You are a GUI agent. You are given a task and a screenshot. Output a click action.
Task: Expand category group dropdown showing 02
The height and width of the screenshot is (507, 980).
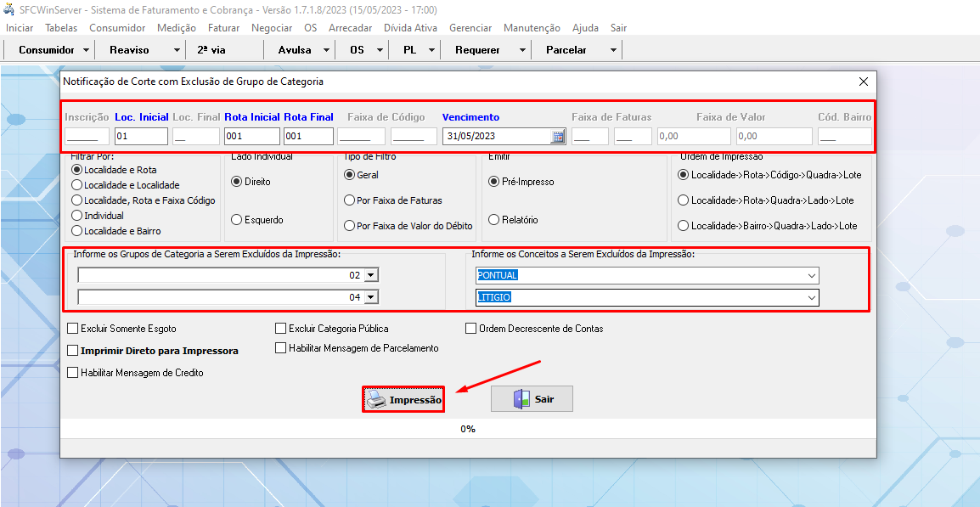tap(371, 275)
